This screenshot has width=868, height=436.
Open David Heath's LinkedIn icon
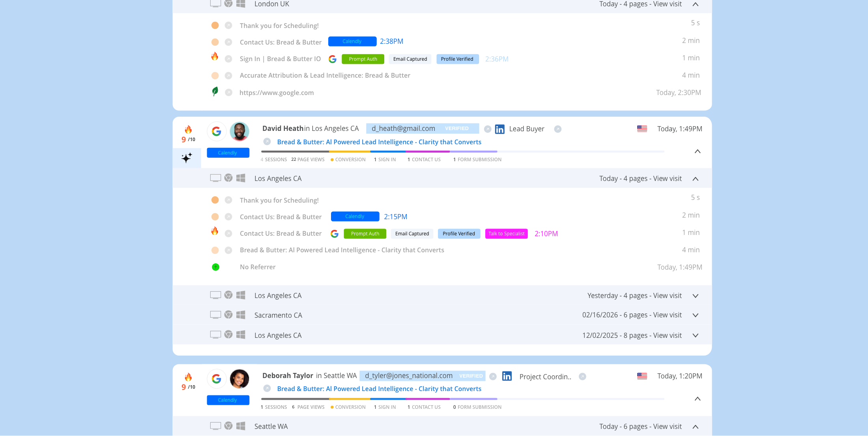click(499, 129)
